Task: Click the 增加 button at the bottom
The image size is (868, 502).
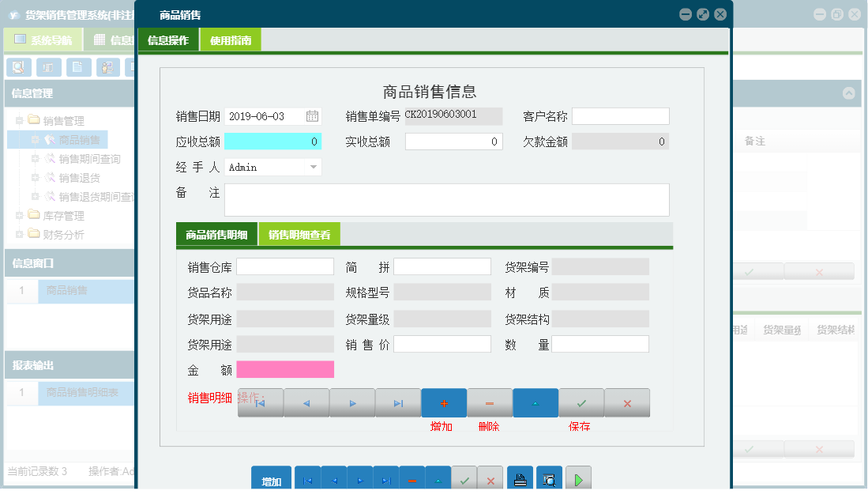Action: (269, 477)
